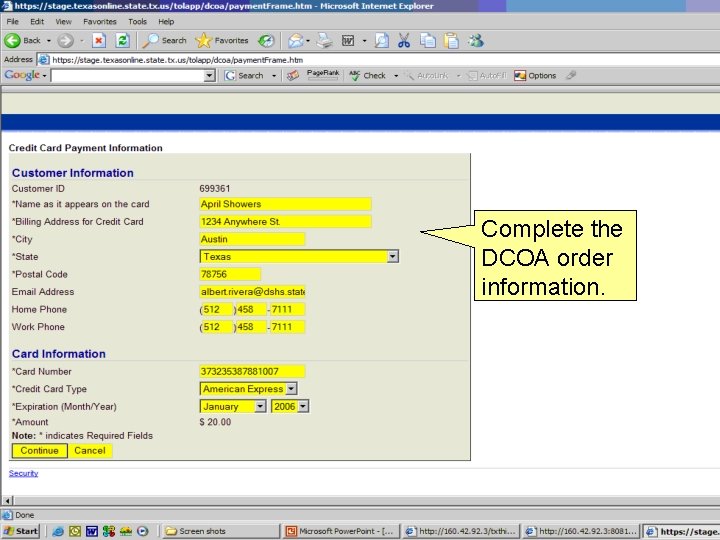Click the Customer ID value 699361
This screenshot has width=720, height=540.
[x=214, y=188]
